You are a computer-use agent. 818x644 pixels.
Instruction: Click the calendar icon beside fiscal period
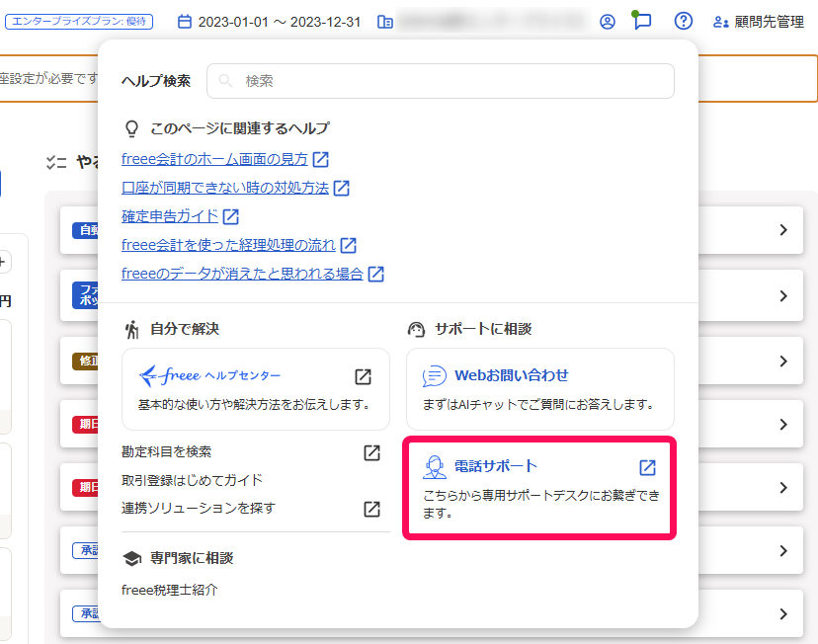click(185, 22)
